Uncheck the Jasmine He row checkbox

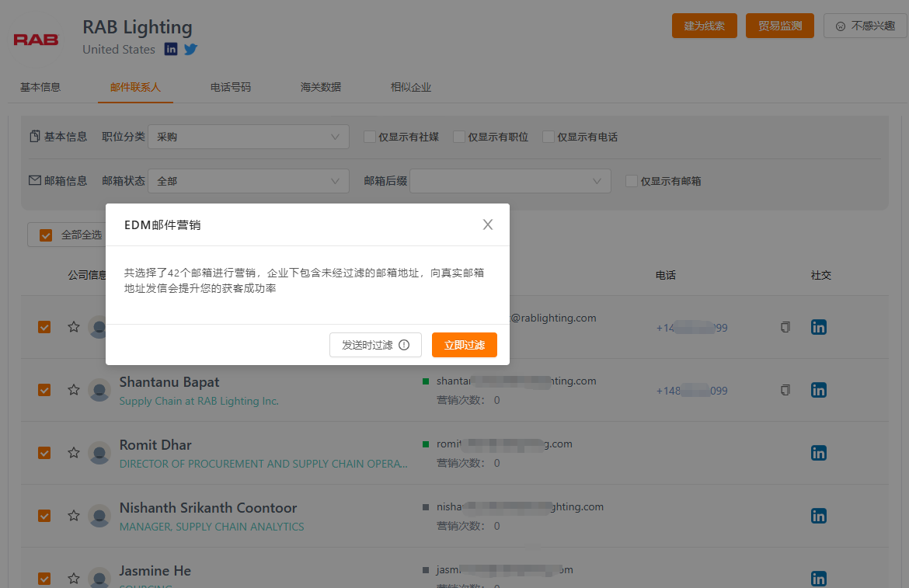point(44,578)
